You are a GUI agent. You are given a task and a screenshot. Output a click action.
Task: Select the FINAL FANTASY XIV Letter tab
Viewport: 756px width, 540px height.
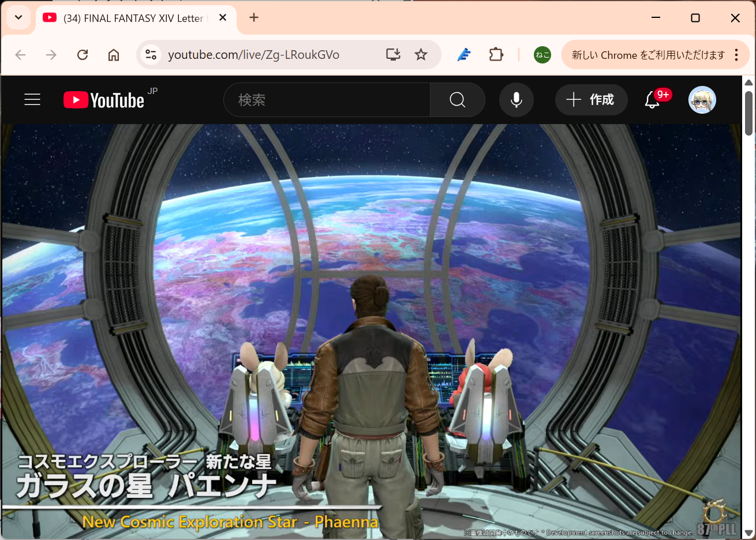pos(136,18)
